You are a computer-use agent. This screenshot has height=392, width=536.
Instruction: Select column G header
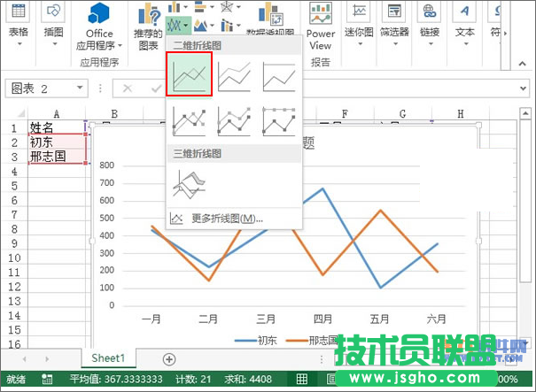pos(403,113)
